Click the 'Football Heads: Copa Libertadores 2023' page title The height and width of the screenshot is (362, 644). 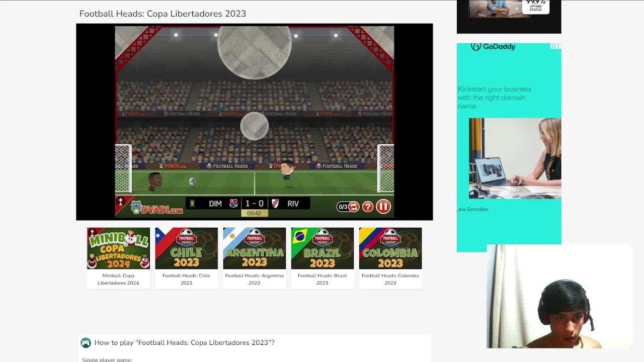point(163,14)
